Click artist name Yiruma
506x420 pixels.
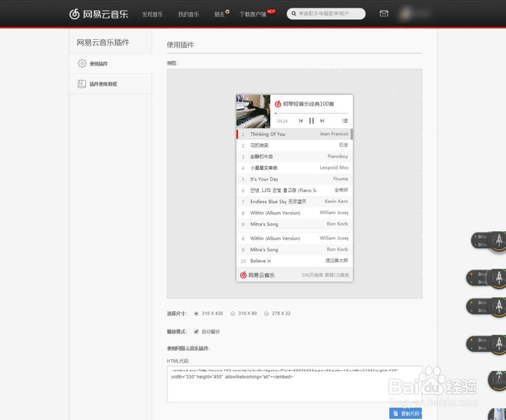(x=340, y=179)
